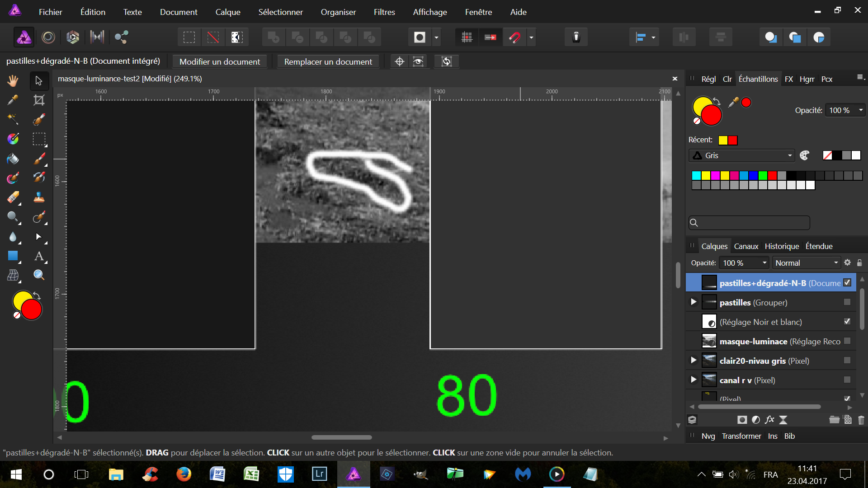Click Modifier un document button
This screenshot has width=868, height=488.
click(x=220, y=61)
